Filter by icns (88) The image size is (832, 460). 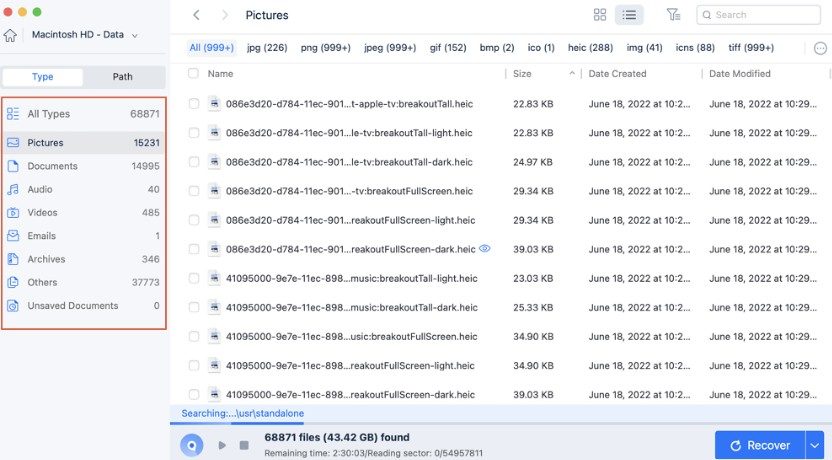click(695, 48)
